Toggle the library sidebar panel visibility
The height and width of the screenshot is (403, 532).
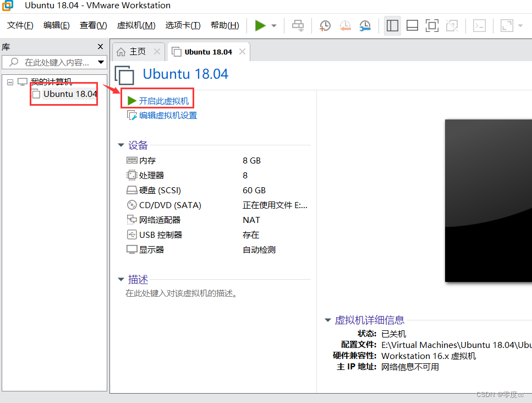(x=392, y=25)
